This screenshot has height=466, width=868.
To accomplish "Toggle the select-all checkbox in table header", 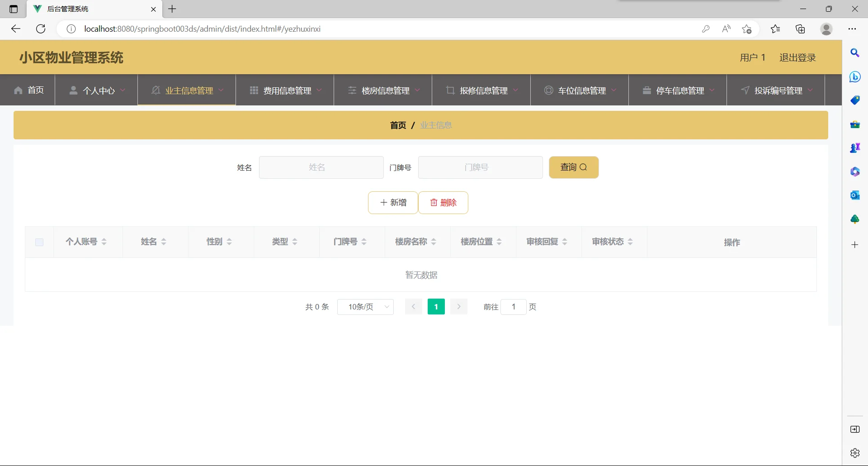I will point(39,242).
